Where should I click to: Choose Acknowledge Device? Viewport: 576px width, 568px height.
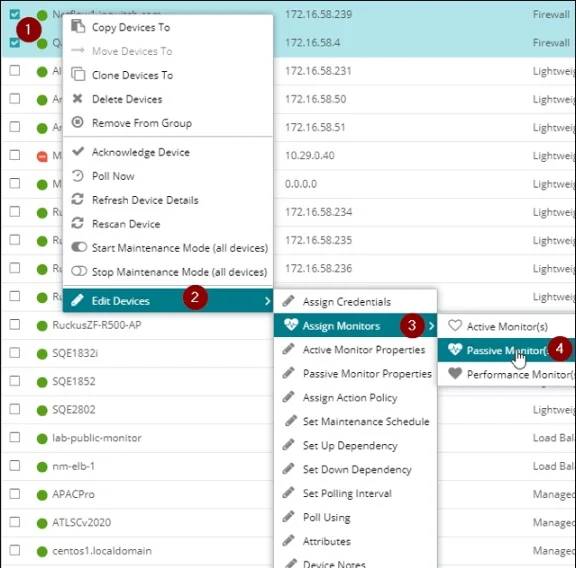[x=168, y=152]
